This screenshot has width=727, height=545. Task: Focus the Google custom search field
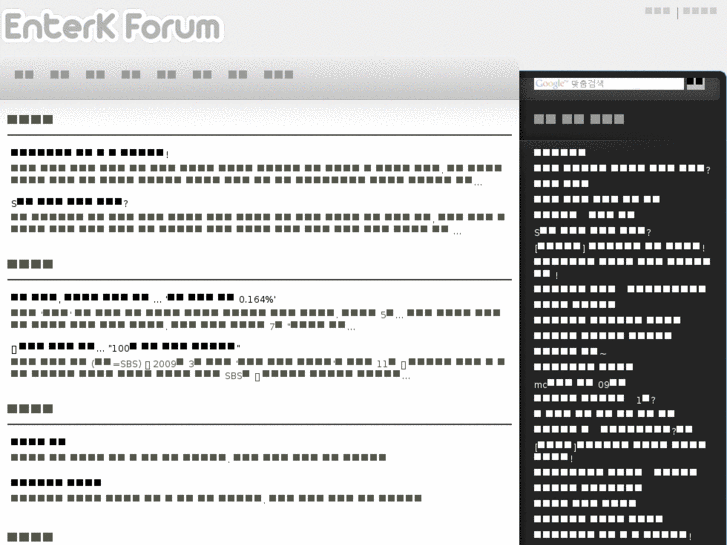coord(608,84)
